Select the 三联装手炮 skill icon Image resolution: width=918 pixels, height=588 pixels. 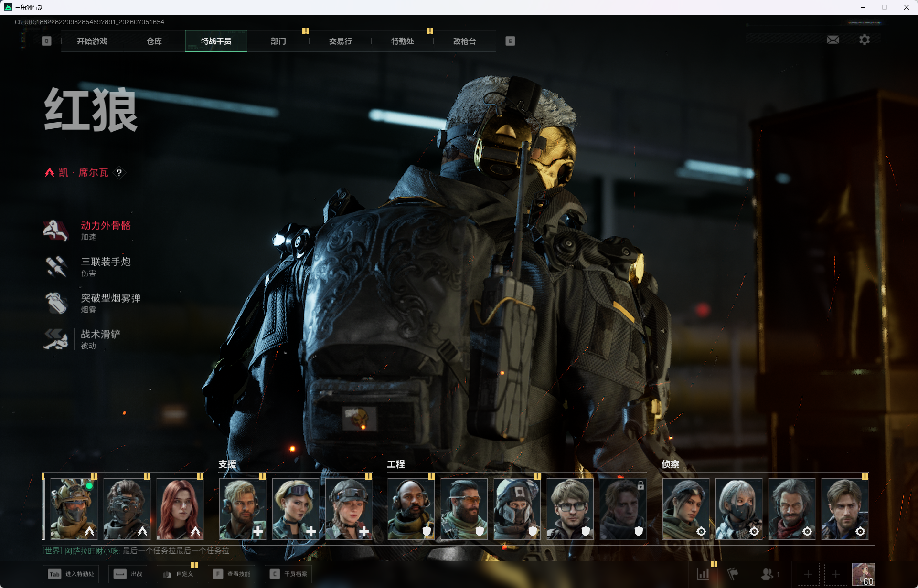pyautogui.click(x=56, y=267)
